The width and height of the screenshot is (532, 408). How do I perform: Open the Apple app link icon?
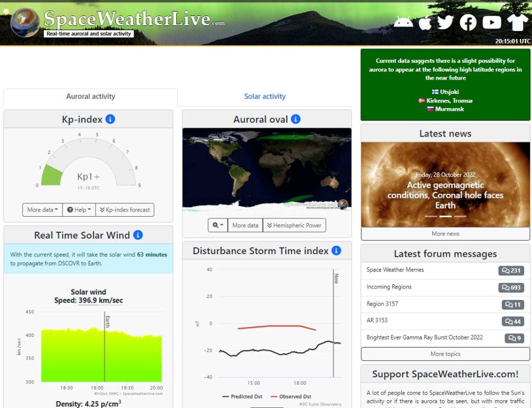(425, 22)
